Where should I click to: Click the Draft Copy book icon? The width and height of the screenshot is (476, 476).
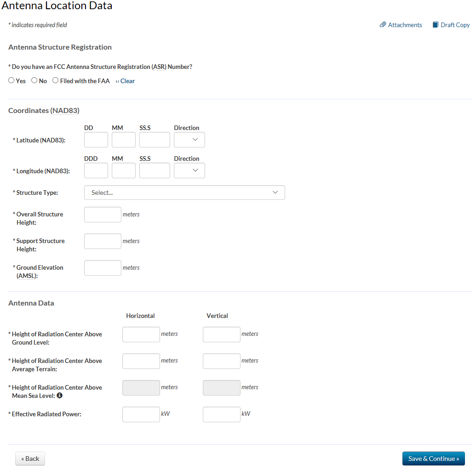436,25
